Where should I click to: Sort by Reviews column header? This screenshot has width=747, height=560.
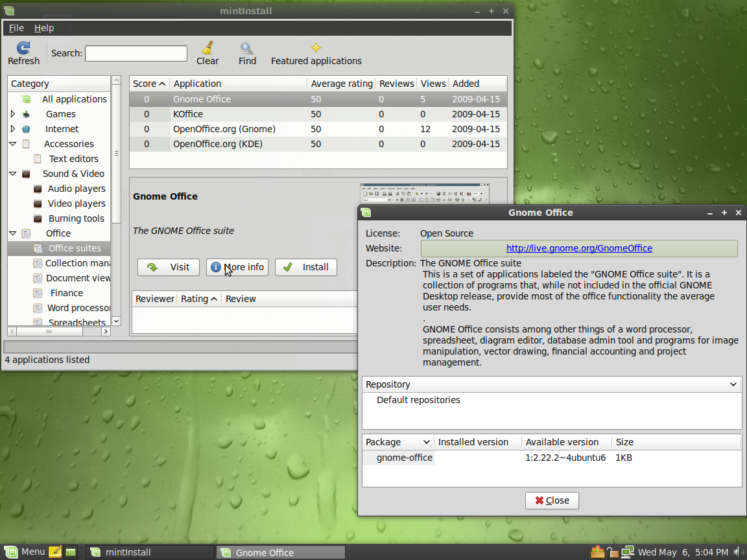[x=396, y=84]
